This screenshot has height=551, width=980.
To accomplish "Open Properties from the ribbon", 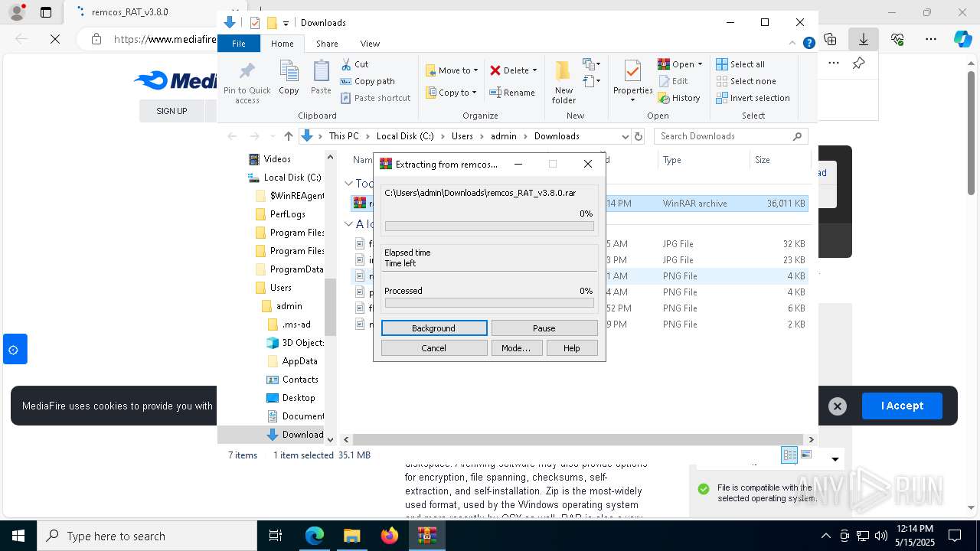I will tap(632, 81).
